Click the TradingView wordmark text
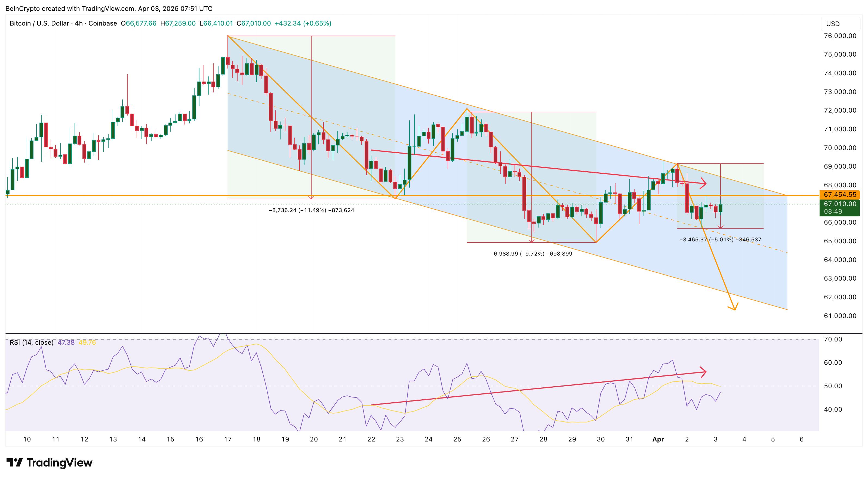The height and width of the screenshot is (479, 868). [59, 462]
